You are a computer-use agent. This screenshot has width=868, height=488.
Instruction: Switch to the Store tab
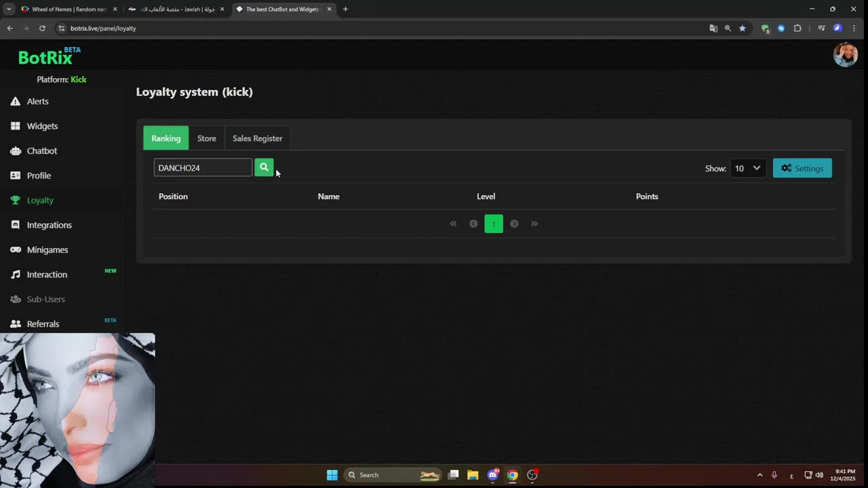pos(207,138)
